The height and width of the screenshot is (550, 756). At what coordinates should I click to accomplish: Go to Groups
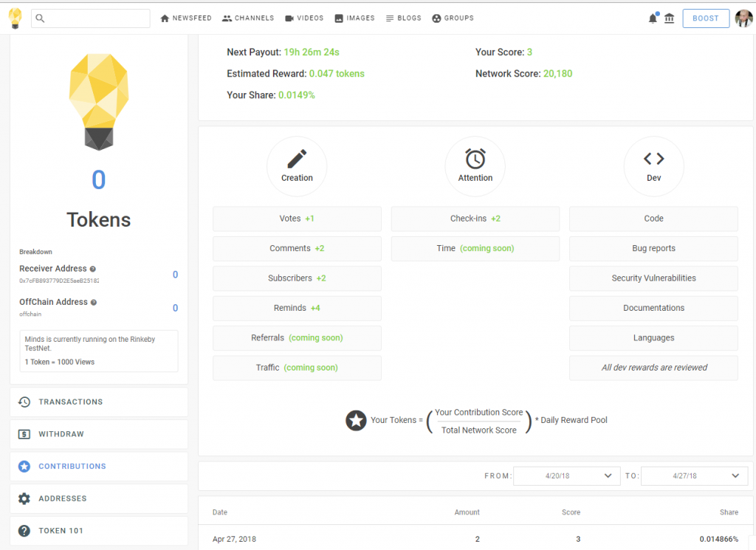[x=453, y=18]
